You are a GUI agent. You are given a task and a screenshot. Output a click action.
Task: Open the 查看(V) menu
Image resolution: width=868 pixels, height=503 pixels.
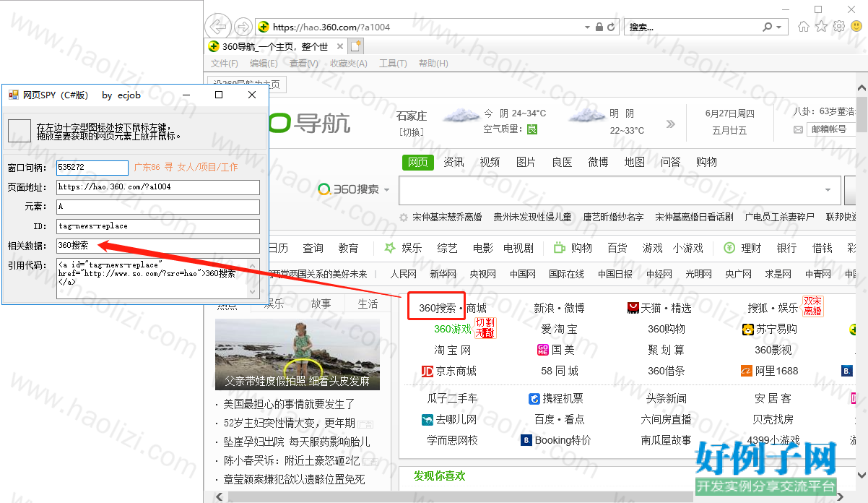(303, 64)
